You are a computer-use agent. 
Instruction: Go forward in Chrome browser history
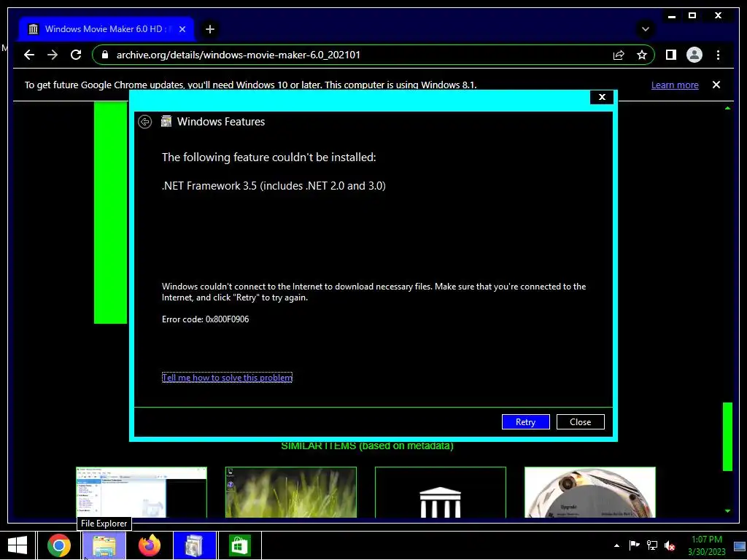(x=53, y=55)
